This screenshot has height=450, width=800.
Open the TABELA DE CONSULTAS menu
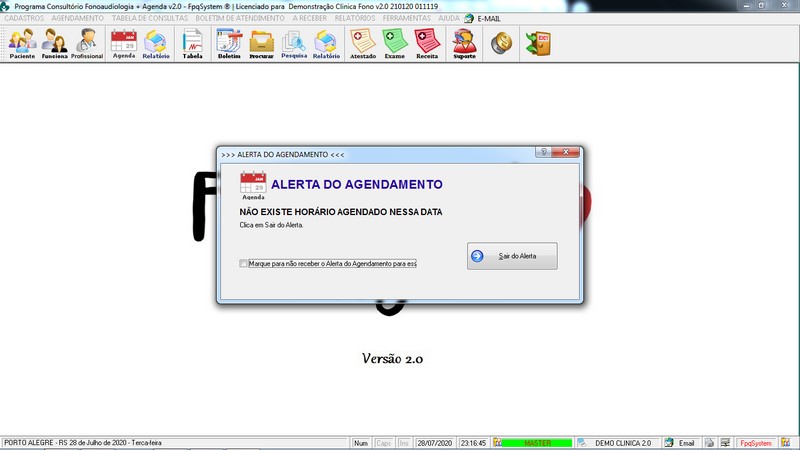click(x=150, y=18)
